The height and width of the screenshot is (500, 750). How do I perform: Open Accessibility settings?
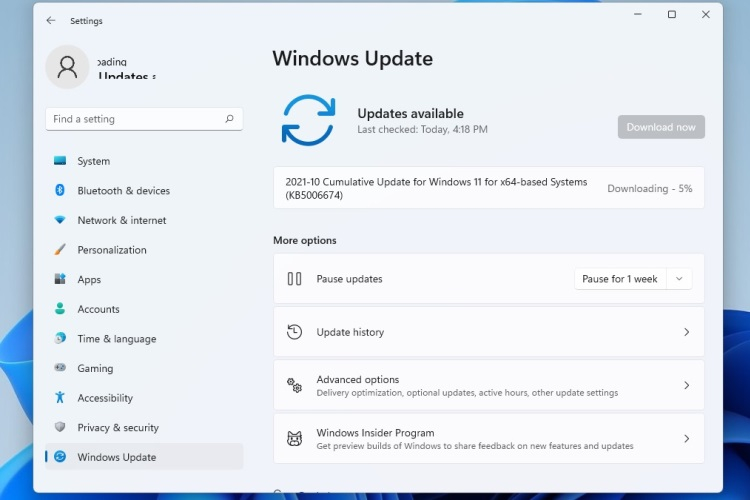point(144,398)
